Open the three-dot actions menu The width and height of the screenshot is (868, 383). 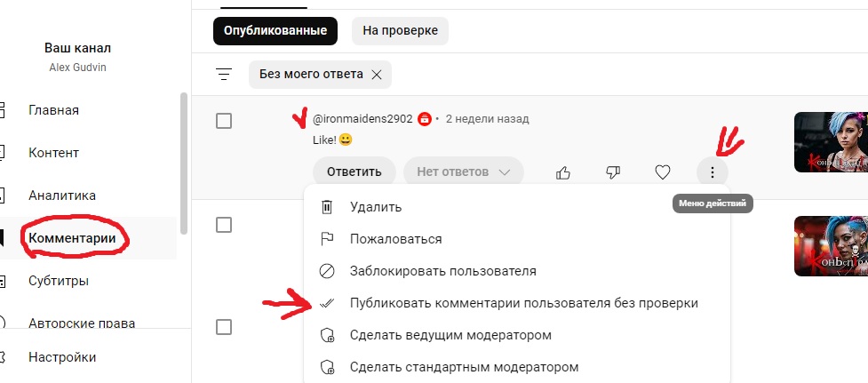pos(713,172)
